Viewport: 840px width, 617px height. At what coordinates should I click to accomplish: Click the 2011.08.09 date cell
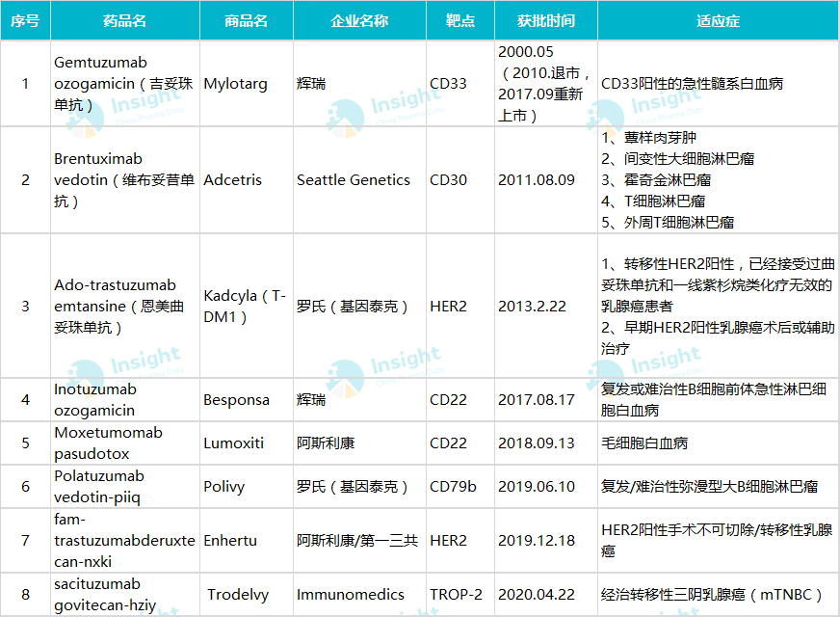click(x=546, y=180)
